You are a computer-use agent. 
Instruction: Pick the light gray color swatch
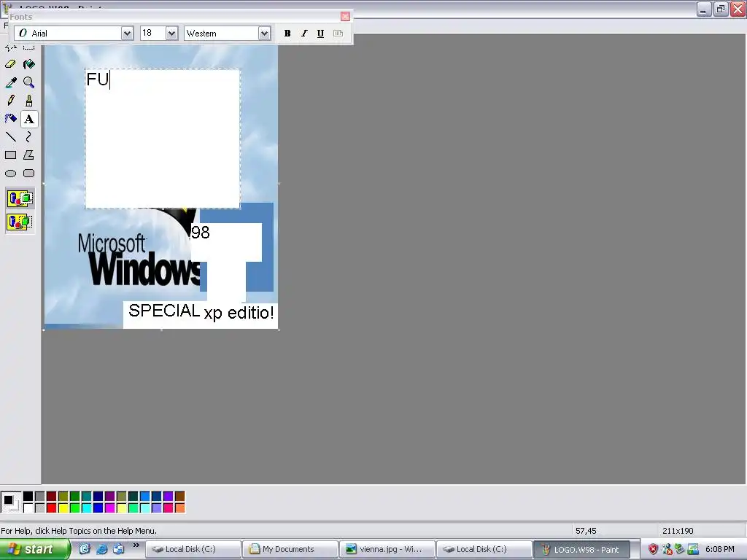(40, 508)
